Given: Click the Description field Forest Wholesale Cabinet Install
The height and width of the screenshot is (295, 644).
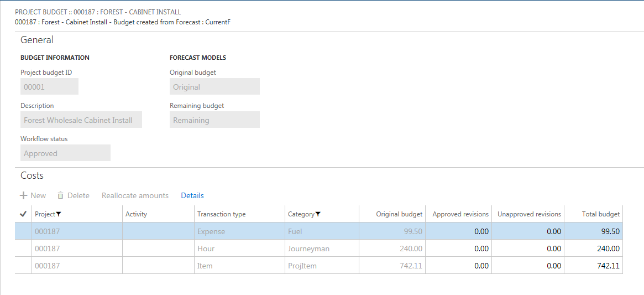Looking at the screenshot, I should (81, 120).
